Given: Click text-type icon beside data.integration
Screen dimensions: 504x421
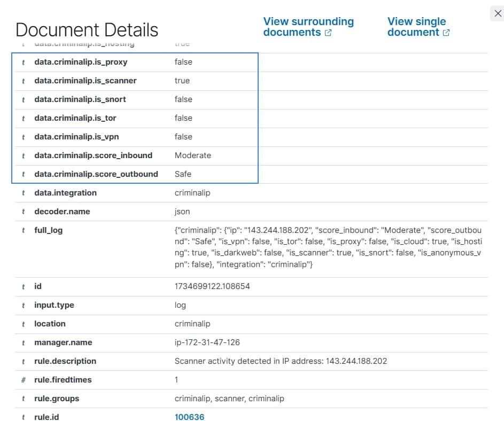Looking at the screenshot, I should pyautogui.click(x=23, y=193).
